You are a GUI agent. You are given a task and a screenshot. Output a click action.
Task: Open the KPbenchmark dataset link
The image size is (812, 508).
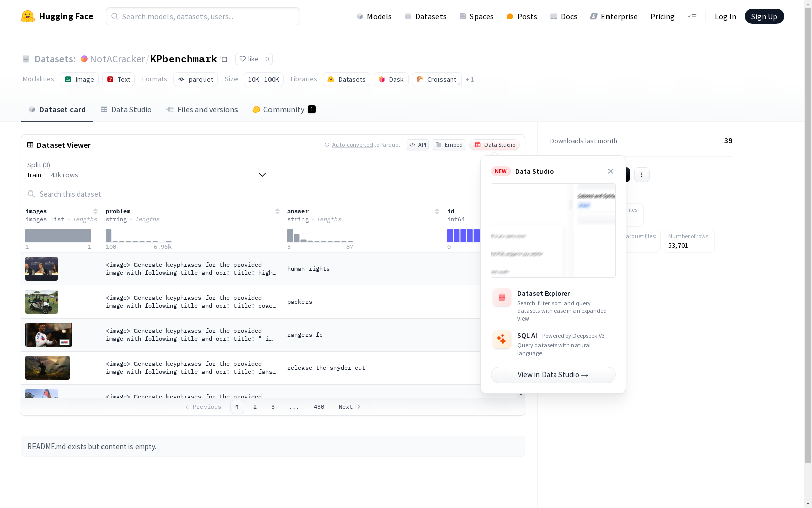[184, 59]
